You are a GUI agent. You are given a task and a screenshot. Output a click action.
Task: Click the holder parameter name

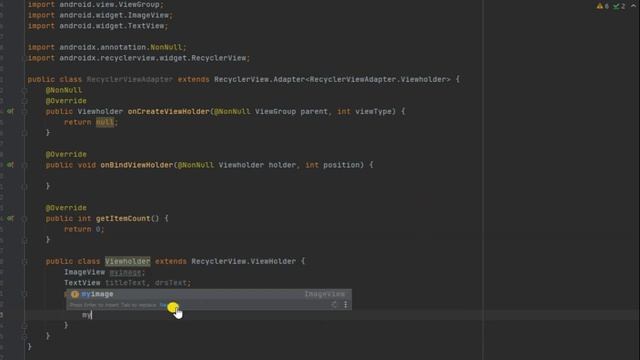pos(282,165)
